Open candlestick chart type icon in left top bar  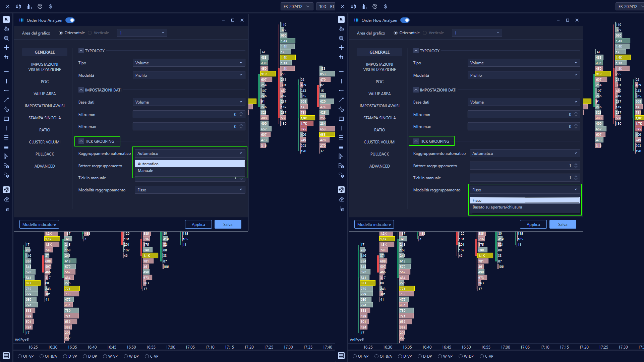pyautogui.click(x=18, y=6)
